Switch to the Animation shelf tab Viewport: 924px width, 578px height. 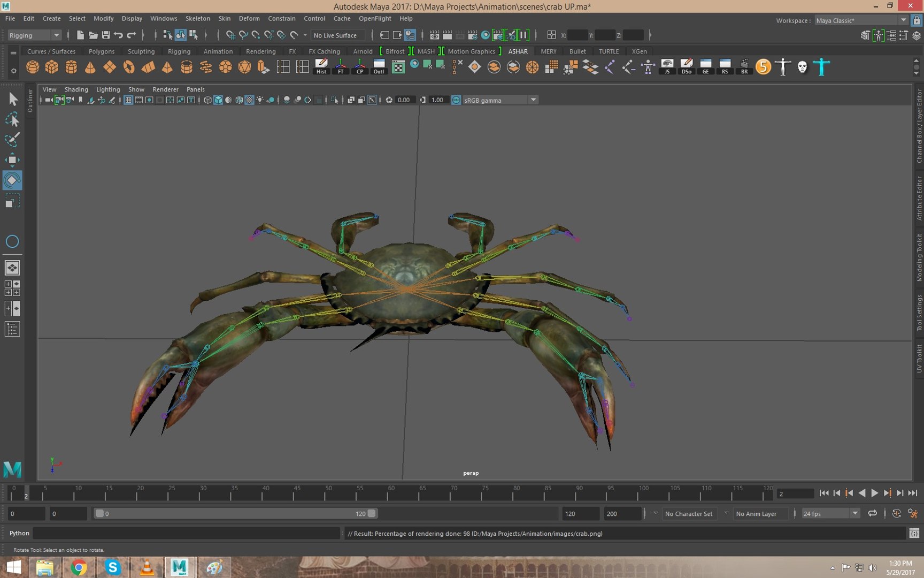point(218,51)
